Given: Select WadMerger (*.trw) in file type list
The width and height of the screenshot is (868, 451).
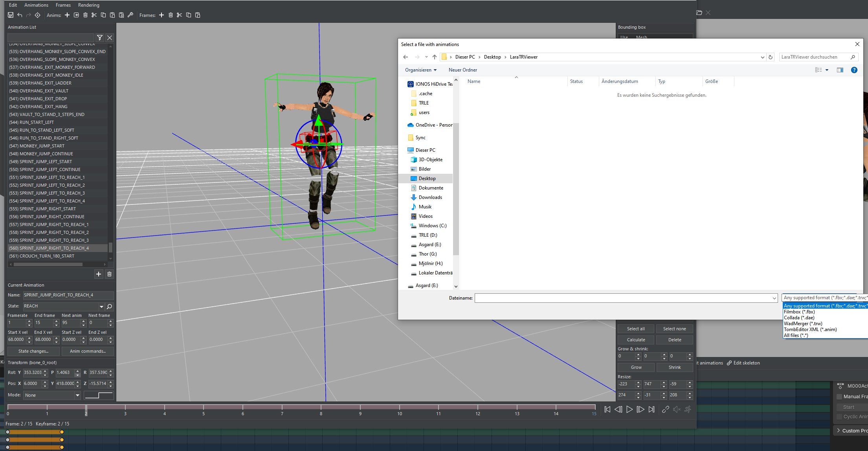Looking at the screenshot, I should 803,324.
